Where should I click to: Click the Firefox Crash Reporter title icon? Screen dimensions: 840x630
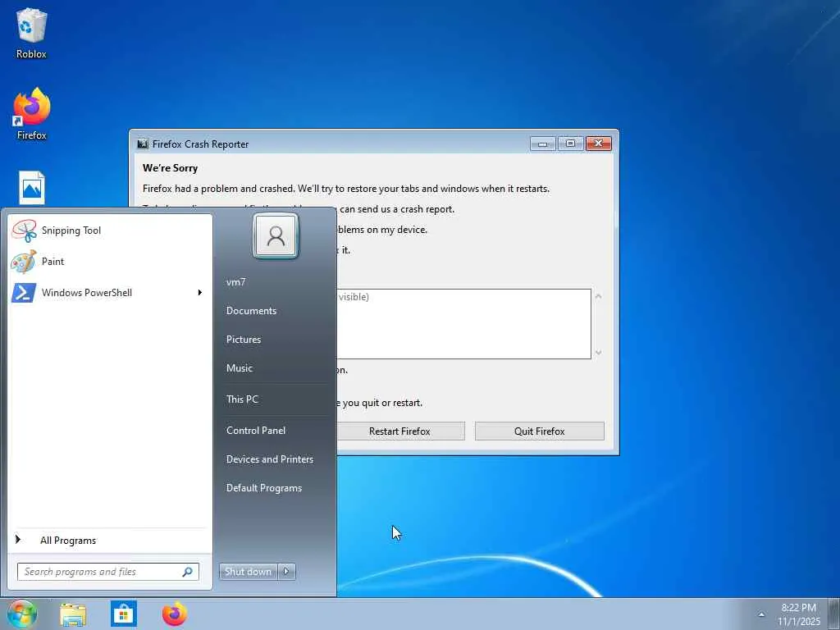point(143,144)
